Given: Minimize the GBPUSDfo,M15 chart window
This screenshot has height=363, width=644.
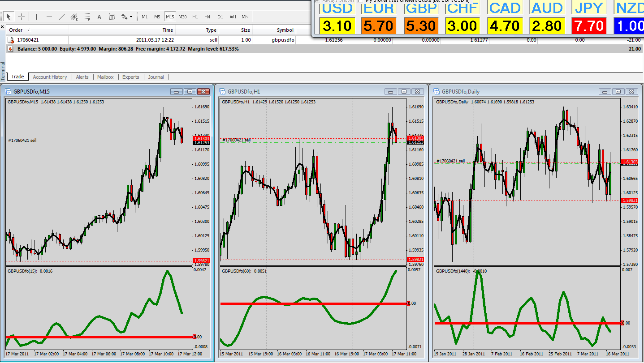Looking at the screenshot, I should 176,91.
